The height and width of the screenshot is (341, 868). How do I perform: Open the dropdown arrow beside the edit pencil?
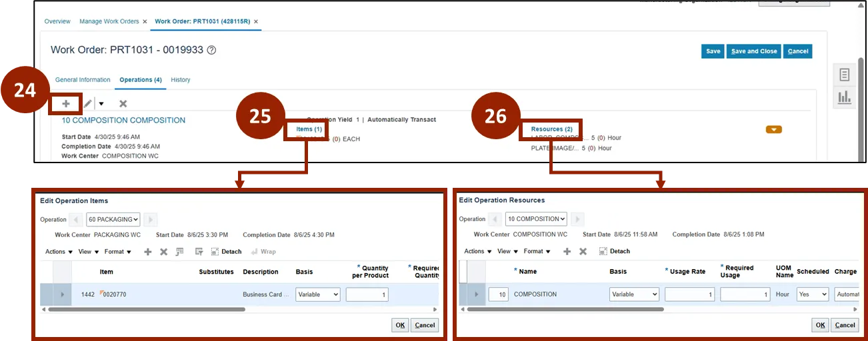(101, 104)
